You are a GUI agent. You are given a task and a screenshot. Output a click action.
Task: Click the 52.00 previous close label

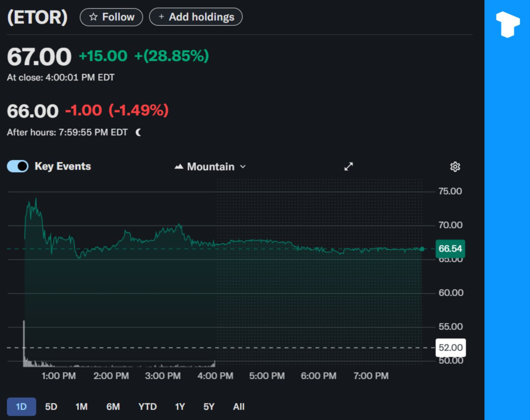pos(450,348)
